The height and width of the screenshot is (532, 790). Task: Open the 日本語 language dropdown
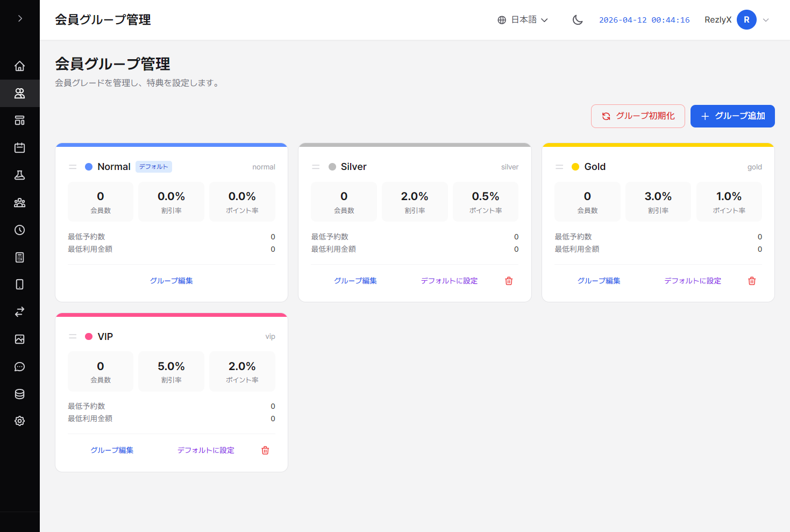[523, 20]
